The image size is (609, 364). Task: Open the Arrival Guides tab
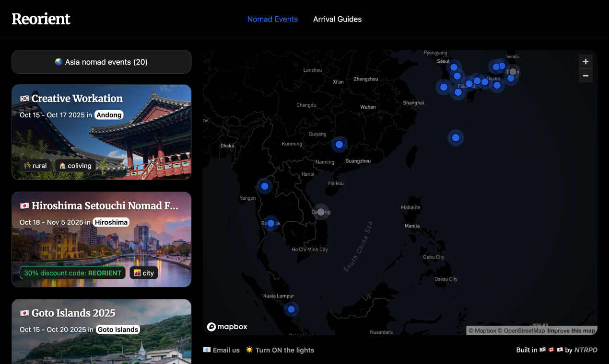[x=337, y=19]
